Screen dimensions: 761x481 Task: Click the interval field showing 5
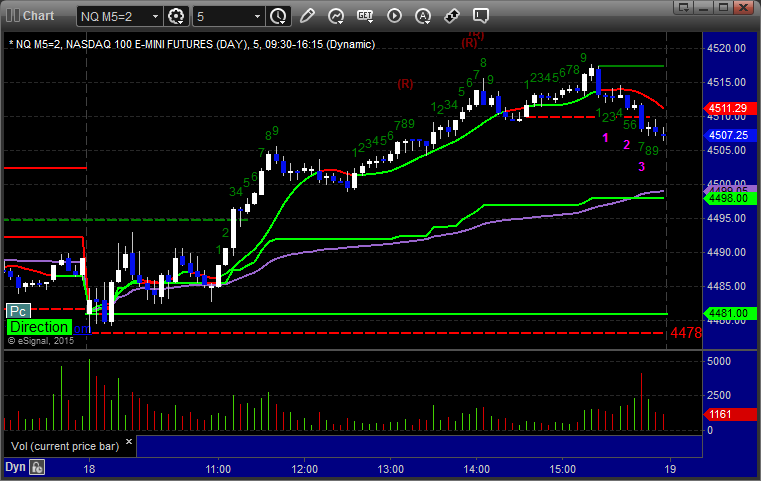(x=222, y=17)
